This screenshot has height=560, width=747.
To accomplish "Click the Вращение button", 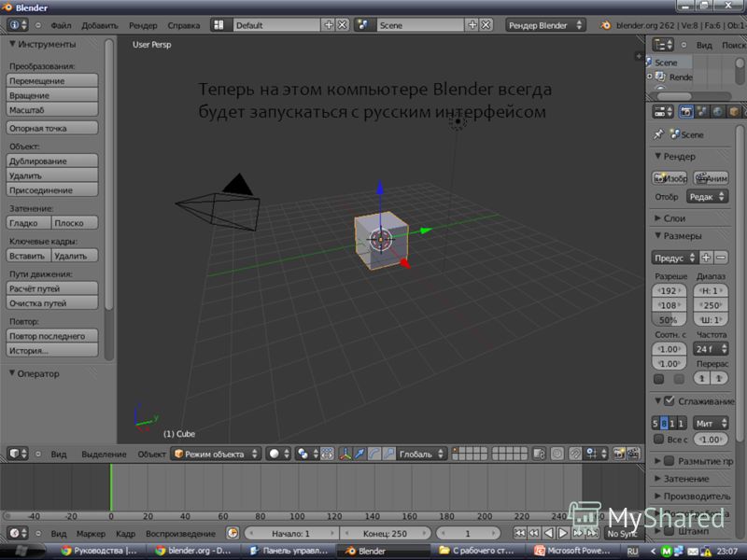I will (x=52, y=95).
